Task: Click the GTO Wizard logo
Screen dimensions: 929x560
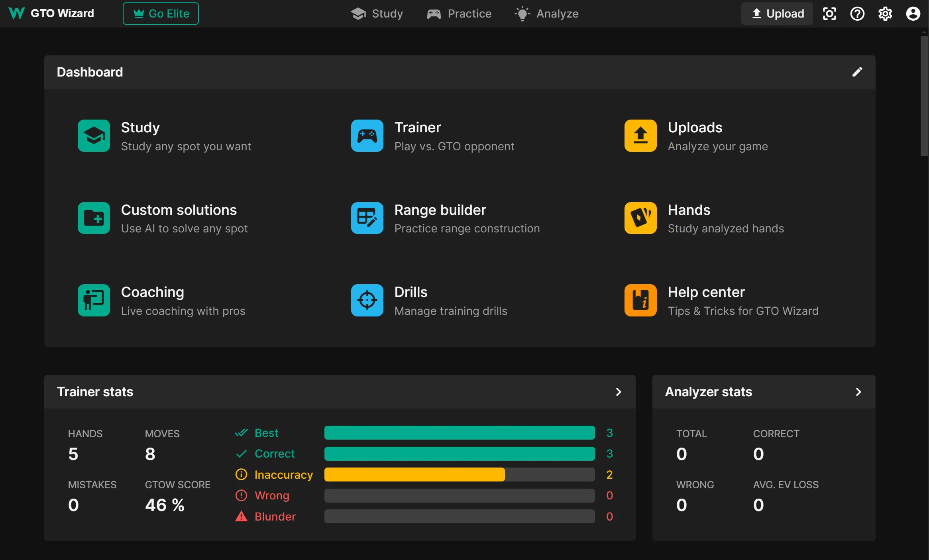Action: 51,14
